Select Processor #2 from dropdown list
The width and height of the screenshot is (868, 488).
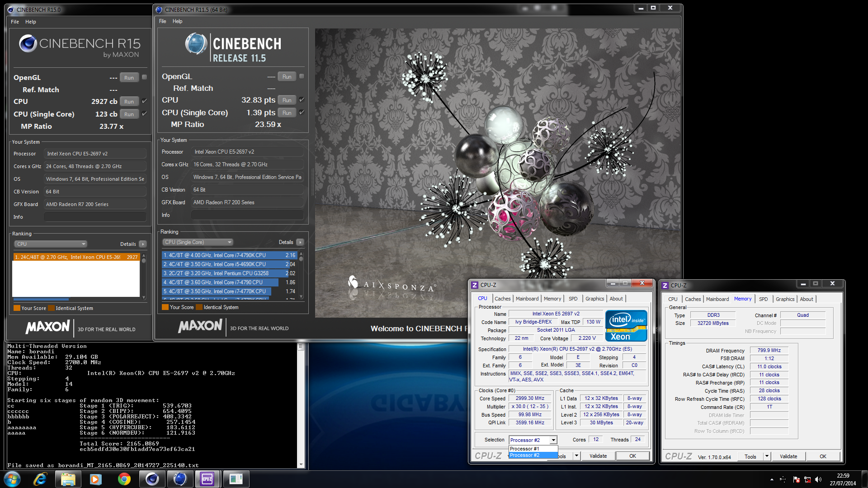(533, 455)
